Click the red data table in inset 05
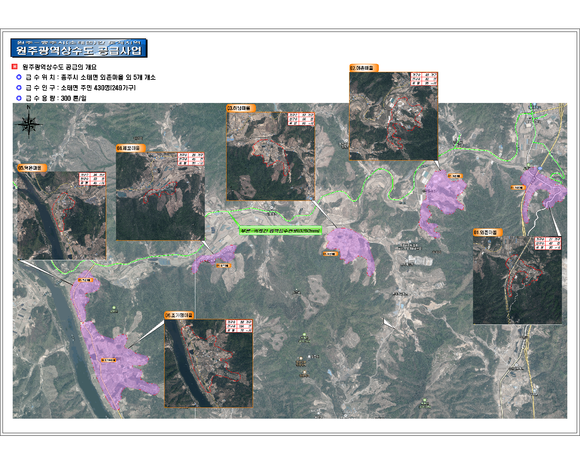 [92, 179]
